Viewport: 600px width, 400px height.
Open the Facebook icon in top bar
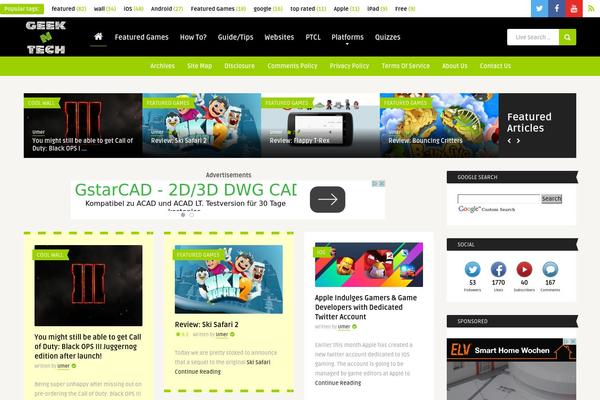click(557, 8)
